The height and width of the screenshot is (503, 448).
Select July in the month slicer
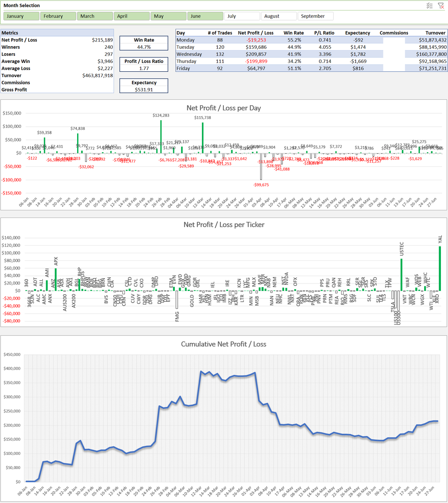click(x=242, y=16)
